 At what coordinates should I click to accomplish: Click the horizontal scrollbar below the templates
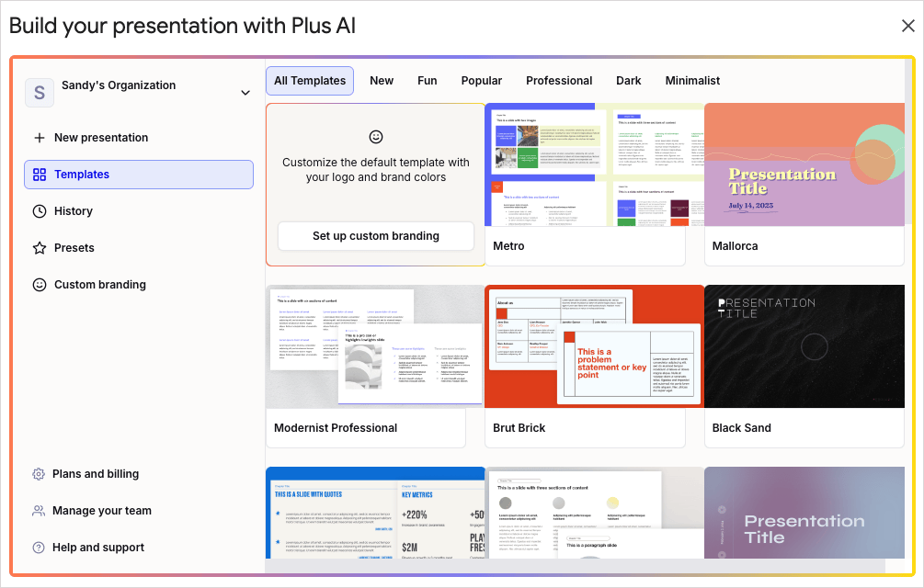click(x=575, y=566)
